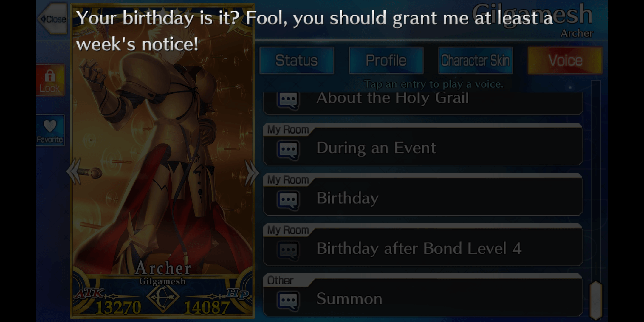Select the Character Skin tab

tap(476, 61)
